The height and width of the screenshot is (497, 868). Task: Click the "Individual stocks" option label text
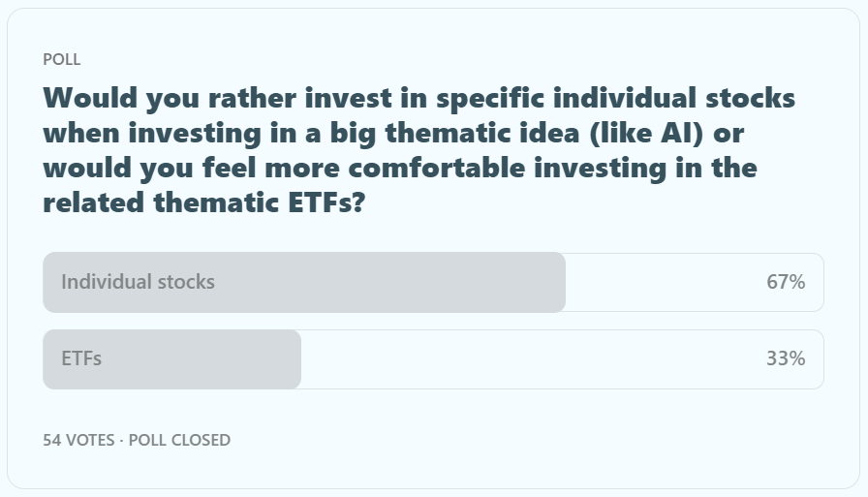click(x=138, y=283)
